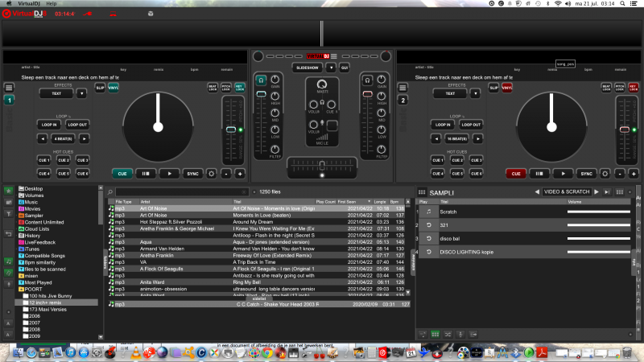
Task: Click CUE 3 hot cue on deck 1
Action: (x=83, y=160)
